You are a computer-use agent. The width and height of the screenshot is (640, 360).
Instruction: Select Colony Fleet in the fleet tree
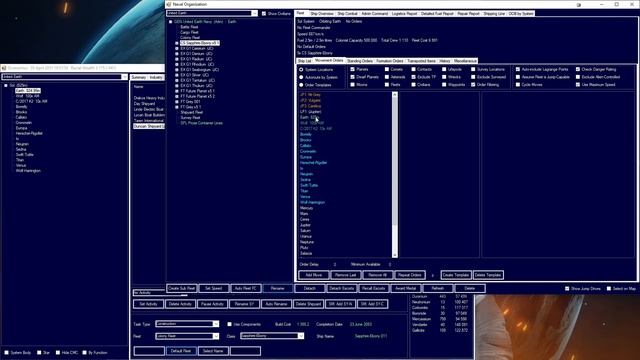point(190,38)
